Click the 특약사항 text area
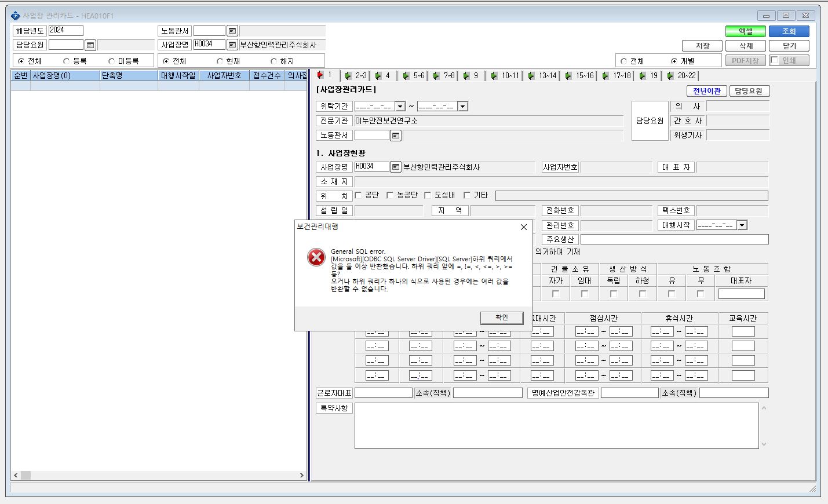Screen dimensions: 828x504 (556, 426)
